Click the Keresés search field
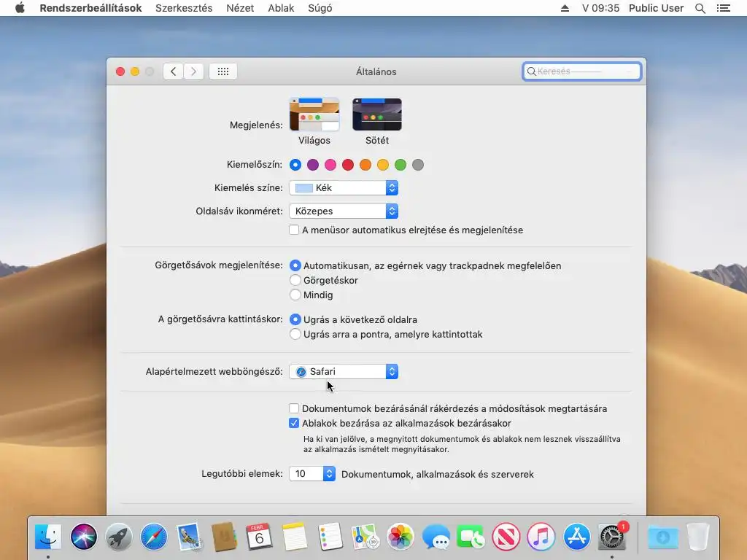 581,71
